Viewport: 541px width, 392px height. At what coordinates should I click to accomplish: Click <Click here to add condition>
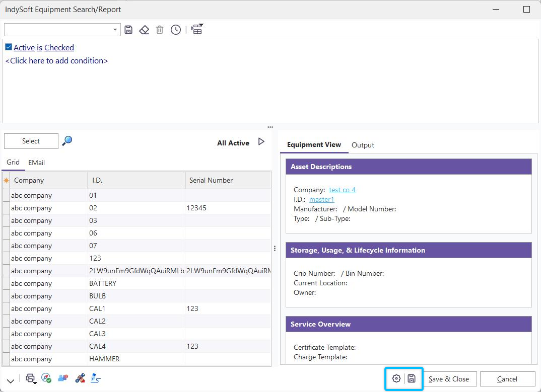[56, 61]
